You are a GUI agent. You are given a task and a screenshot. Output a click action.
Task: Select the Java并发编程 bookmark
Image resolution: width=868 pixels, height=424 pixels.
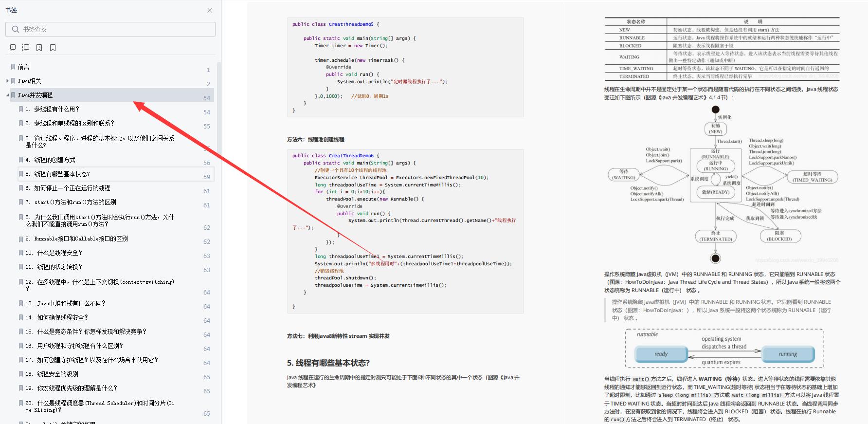[35, 95]
